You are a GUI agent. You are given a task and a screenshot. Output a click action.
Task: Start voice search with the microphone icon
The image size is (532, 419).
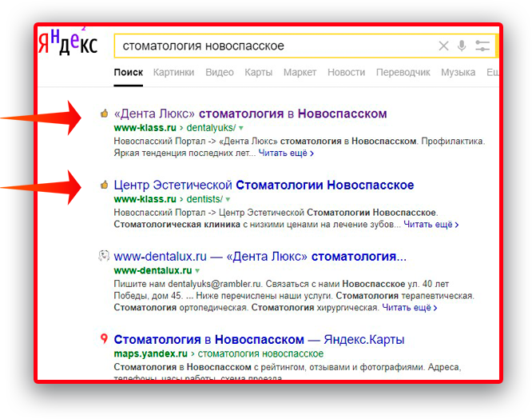pos(462,46)
